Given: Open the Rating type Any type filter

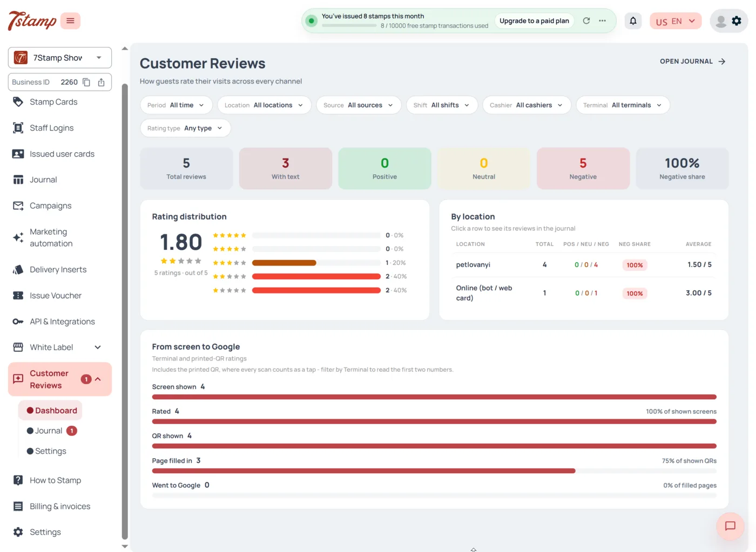Looking at the screenshot, I should pos(185,128).
